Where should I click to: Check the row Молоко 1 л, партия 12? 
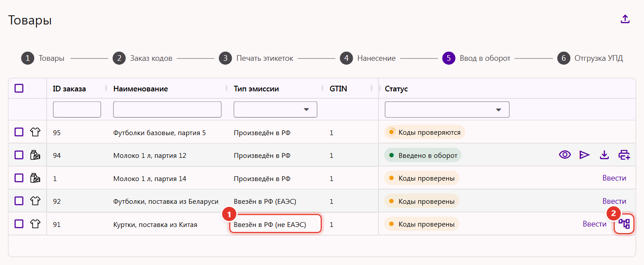(19, 155)
